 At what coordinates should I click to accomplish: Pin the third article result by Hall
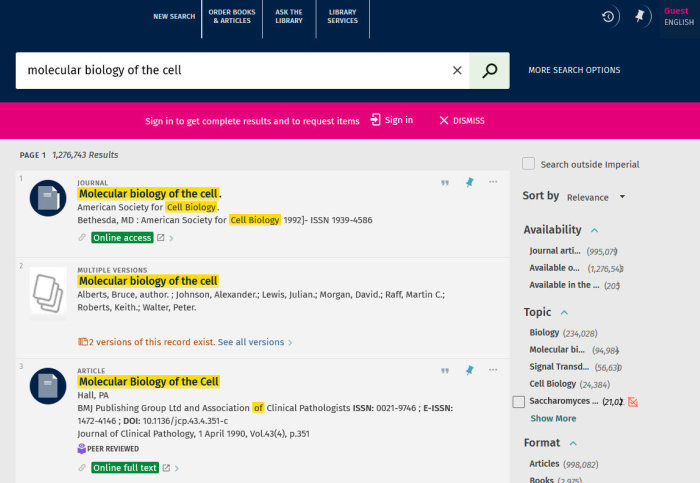point(470,370)
